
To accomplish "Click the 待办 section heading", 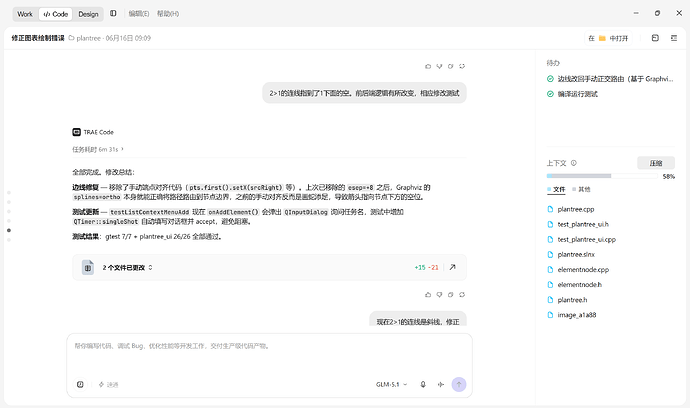I will [553, 63].
